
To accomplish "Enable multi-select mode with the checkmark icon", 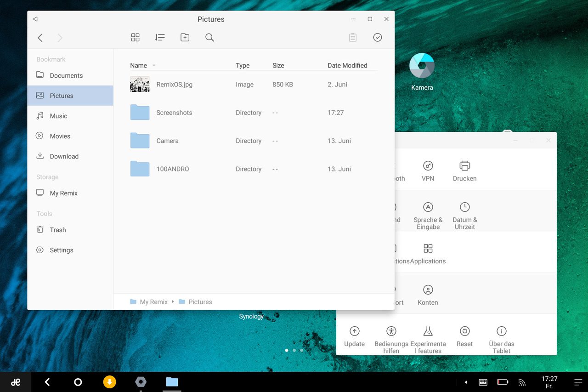I will pyautogui.click(x=378, y=38).
